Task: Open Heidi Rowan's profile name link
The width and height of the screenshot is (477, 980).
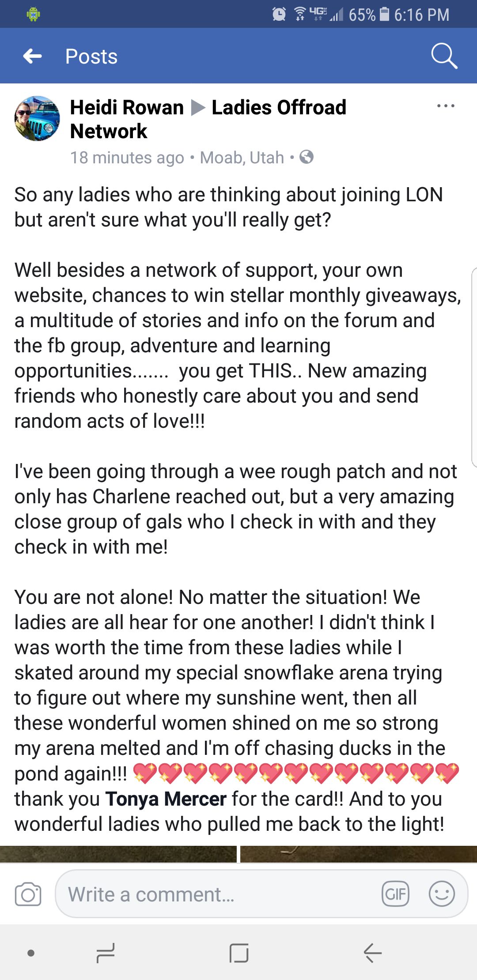Action: [x=127, y=107]
